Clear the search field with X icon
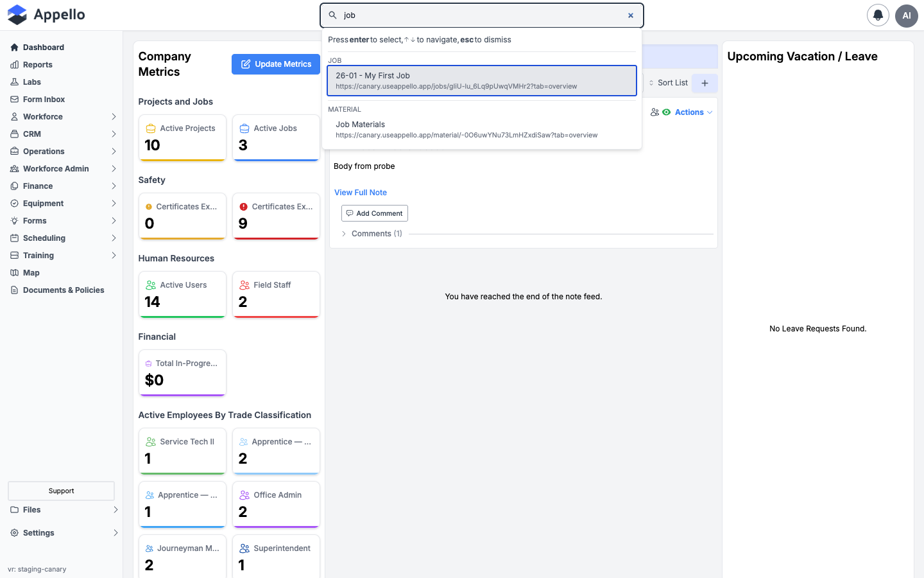924x578 pixels. point(631,15)
